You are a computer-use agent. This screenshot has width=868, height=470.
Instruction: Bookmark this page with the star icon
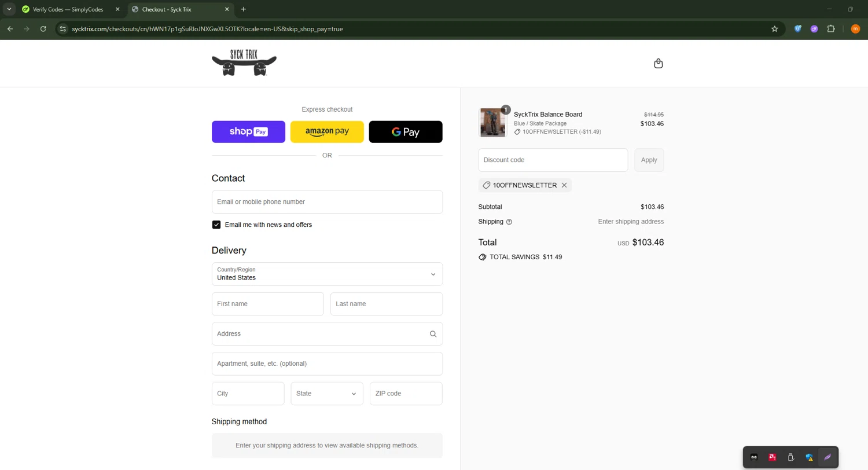pyautogui.click(x=775, y=29)
